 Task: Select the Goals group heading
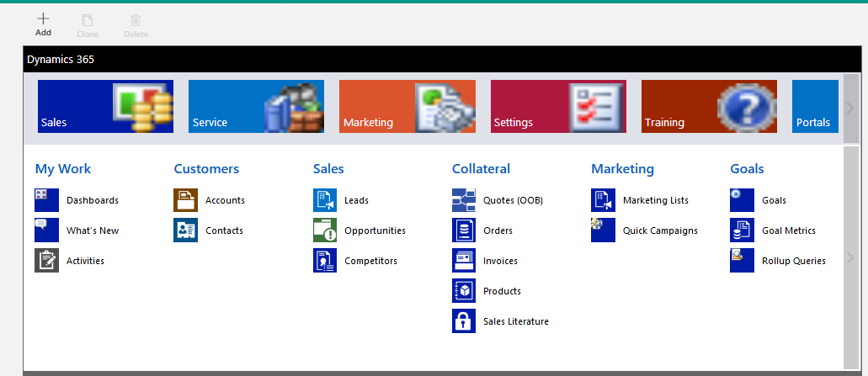pos(747,168)
